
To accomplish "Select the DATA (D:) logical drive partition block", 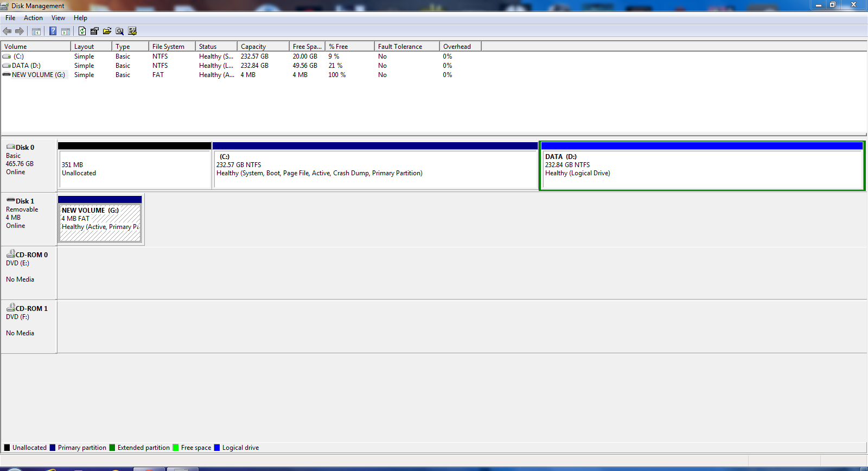I will (702, 166).
